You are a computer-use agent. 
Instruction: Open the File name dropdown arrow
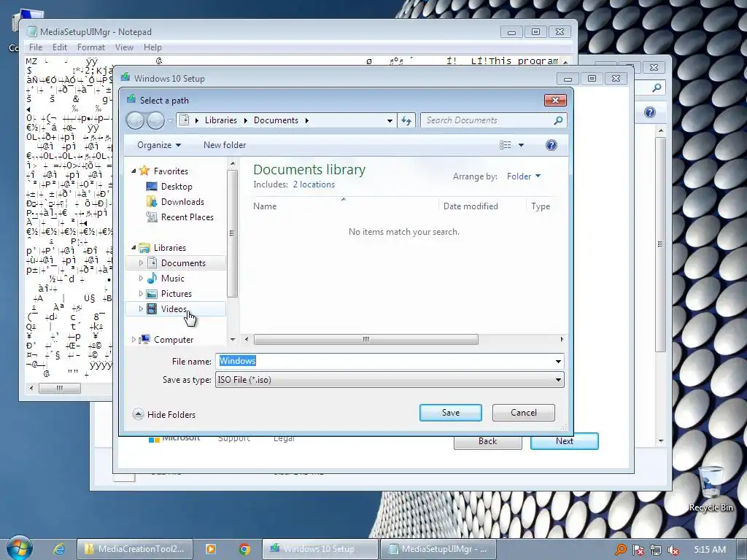point(558,362)
